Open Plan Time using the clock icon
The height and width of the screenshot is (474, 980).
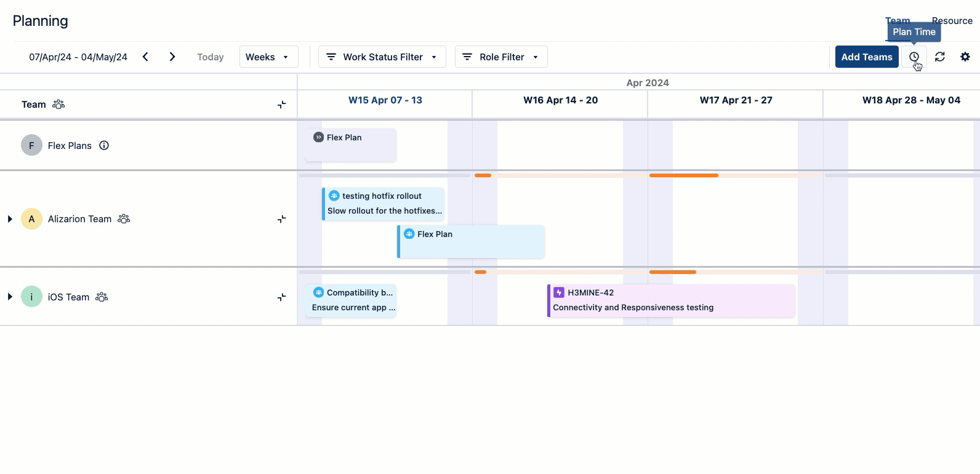(914, 57)
